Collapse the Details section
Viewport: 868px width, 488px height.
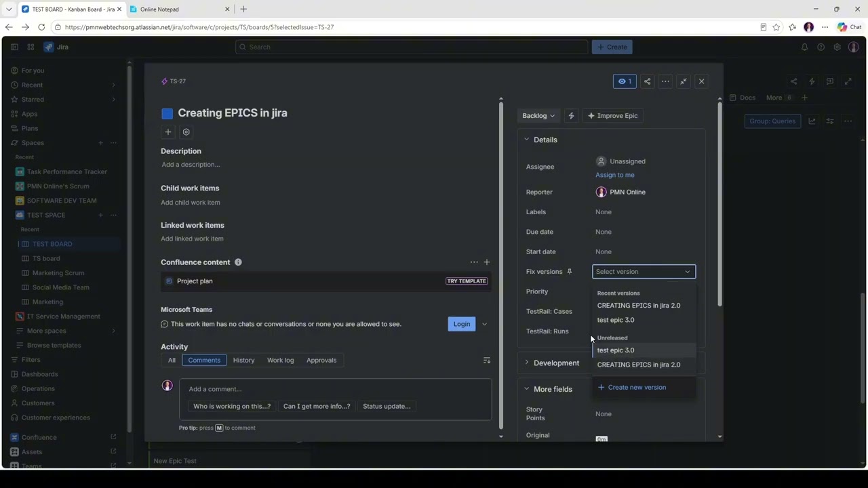click(527, 140)
